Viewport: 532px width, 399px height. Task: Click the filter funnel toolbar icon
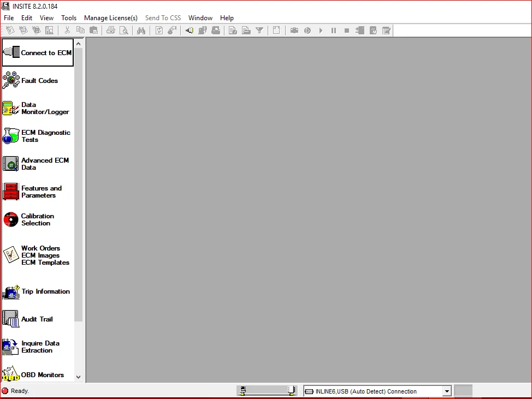[259, 31]
